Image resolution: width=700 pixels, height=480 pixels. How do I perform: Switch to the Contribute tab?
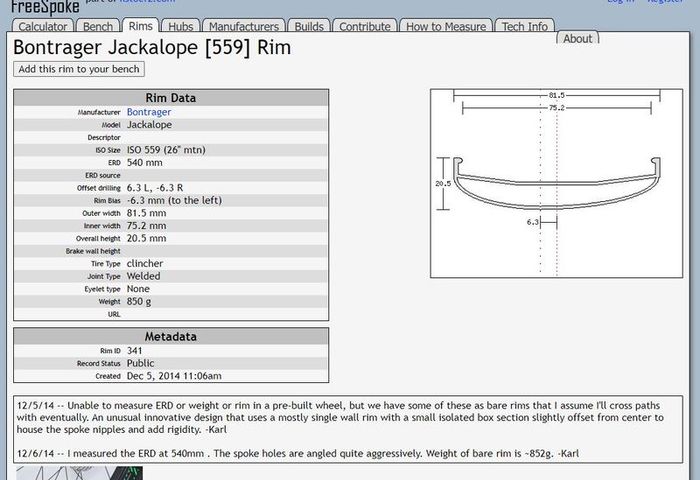coord(365,26)
